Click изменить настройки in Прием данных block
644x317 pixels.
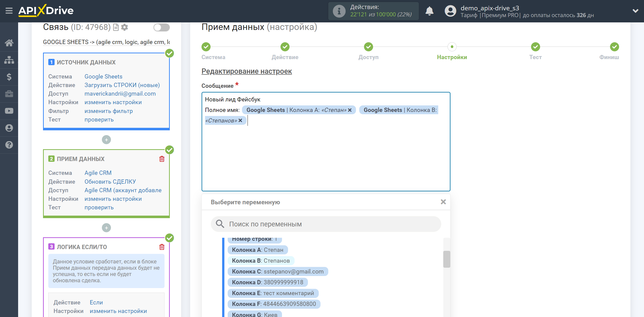(x=113, y=199)
